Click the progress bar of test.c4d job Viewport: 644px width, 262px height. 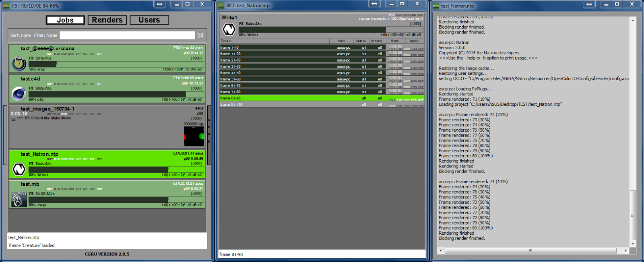116,94
